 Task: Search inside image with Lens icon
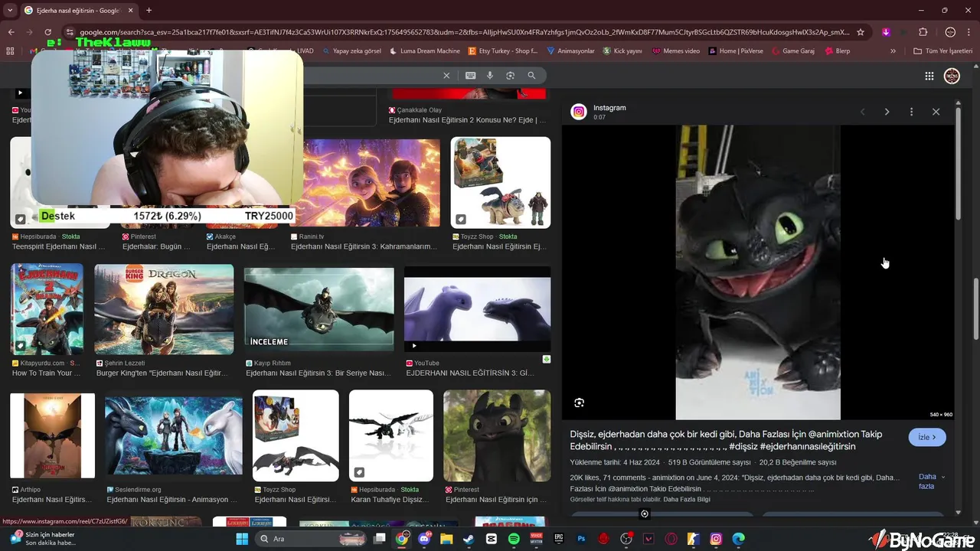coord(580,403)
